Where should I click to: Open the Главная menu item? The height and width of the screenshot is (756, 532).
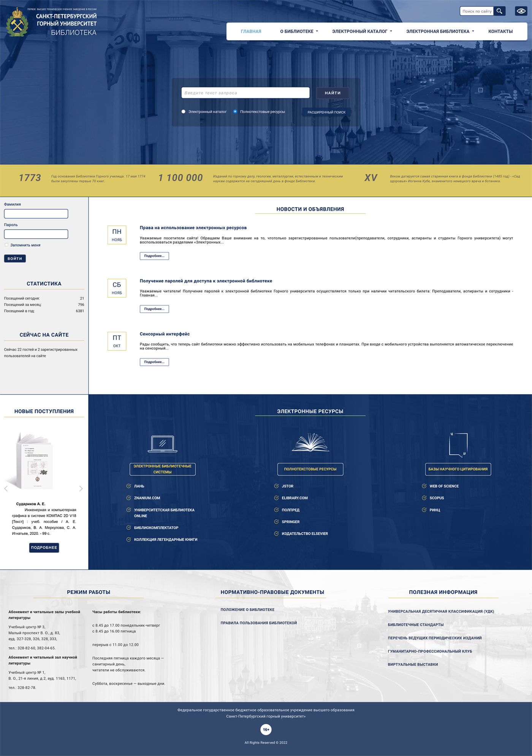[x=251, y=32]
